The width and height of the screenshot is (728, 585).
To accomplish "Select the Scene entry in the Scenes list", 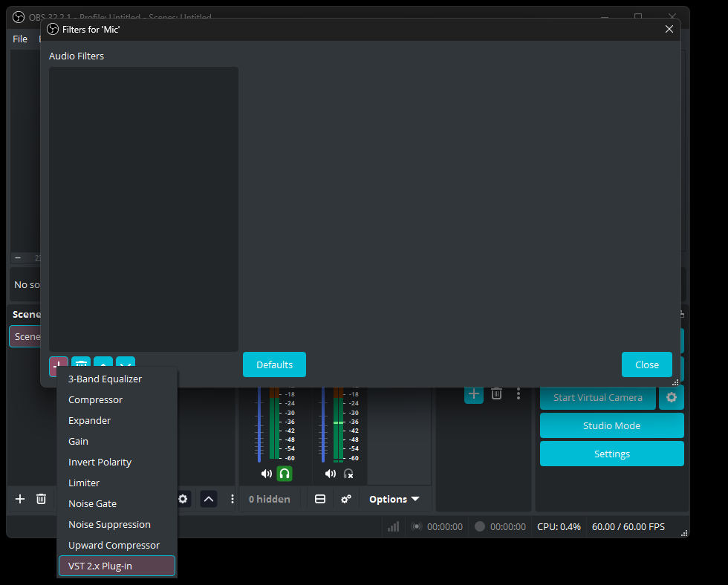I will [x=25, y=336].
